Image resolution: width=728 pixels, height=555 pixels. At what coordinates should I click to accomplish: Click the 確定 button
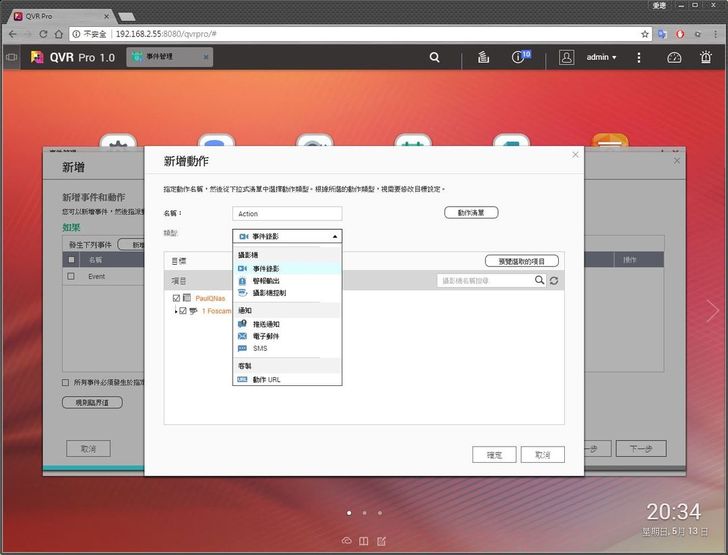point(494,454)
